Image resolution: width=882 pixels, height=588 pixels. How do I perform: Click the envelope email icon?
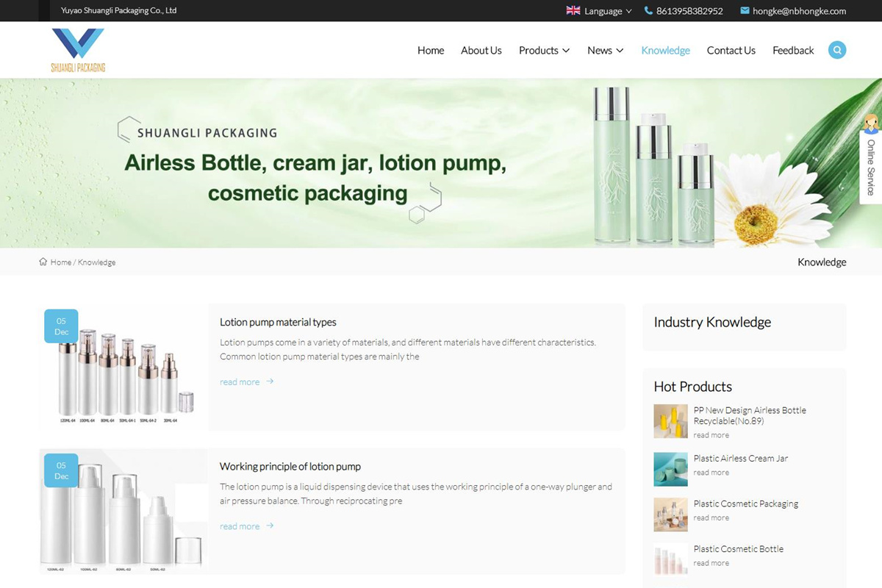click(745, 10)
